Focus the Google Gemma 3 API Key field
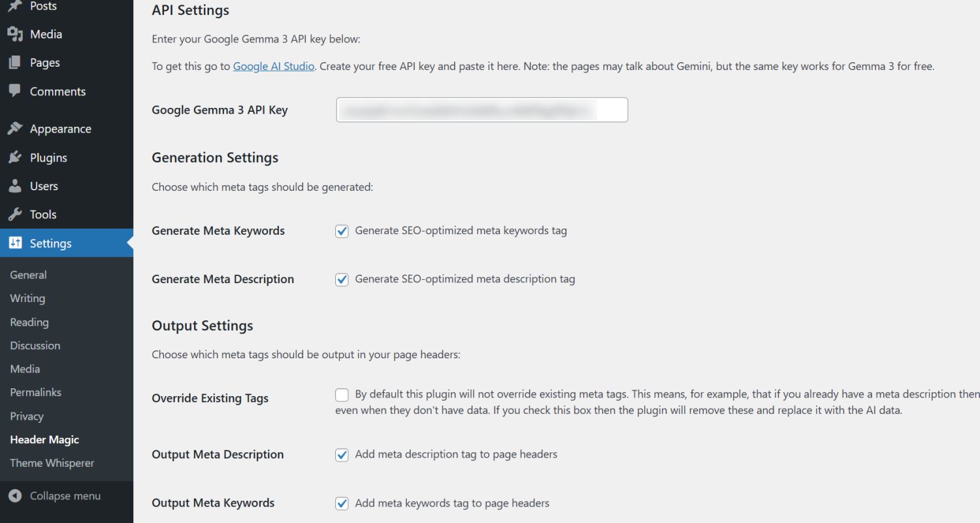Viewport: 980px width, 523px height. point(482,110)
